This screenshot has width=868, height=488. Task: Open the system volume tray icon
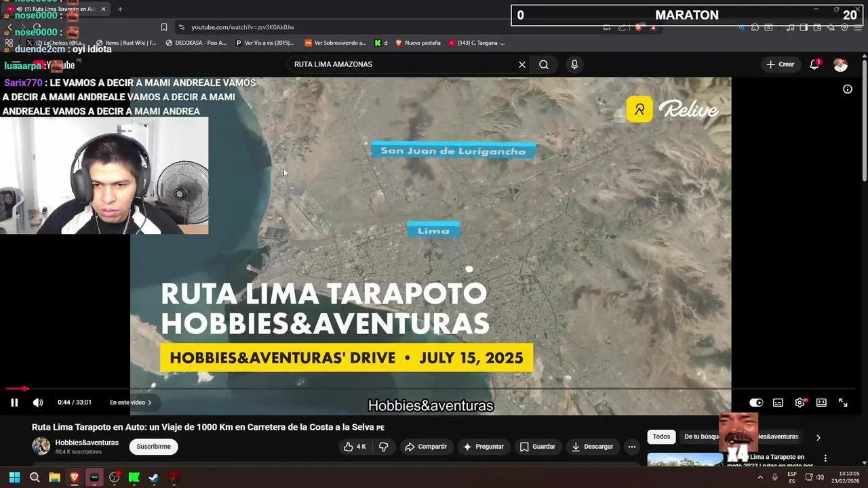(820, 477)
